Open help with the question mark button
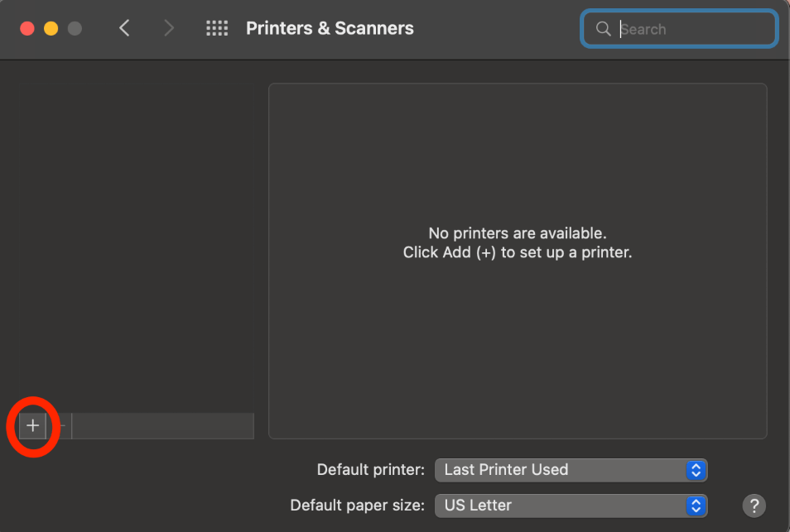 pyautogui.click(x=754, y=506)
